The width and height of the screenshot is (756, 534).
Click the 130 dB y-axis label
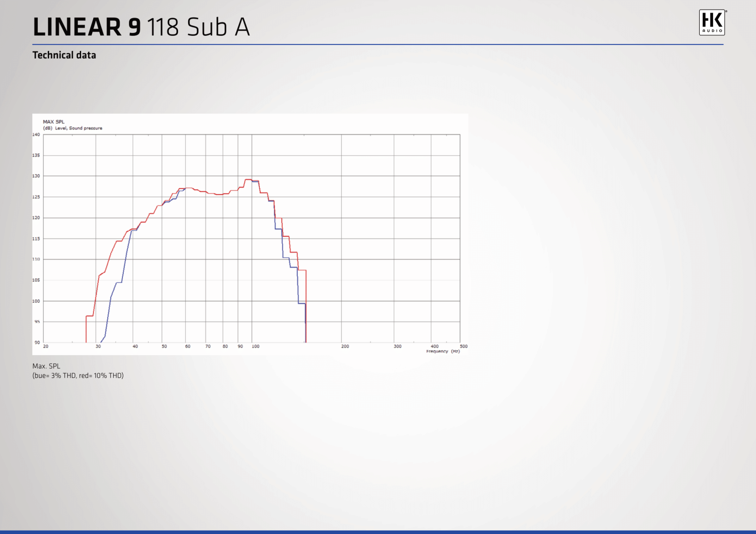click(36, 176)
